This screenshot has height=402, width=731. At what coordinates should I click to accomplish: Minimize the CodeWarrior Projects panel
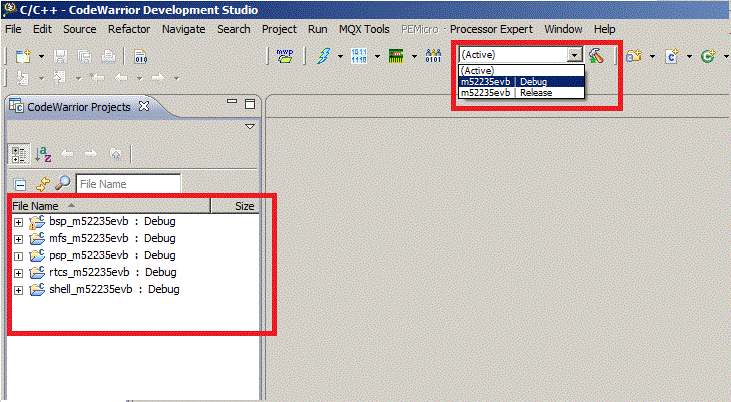tap(232, 101)
